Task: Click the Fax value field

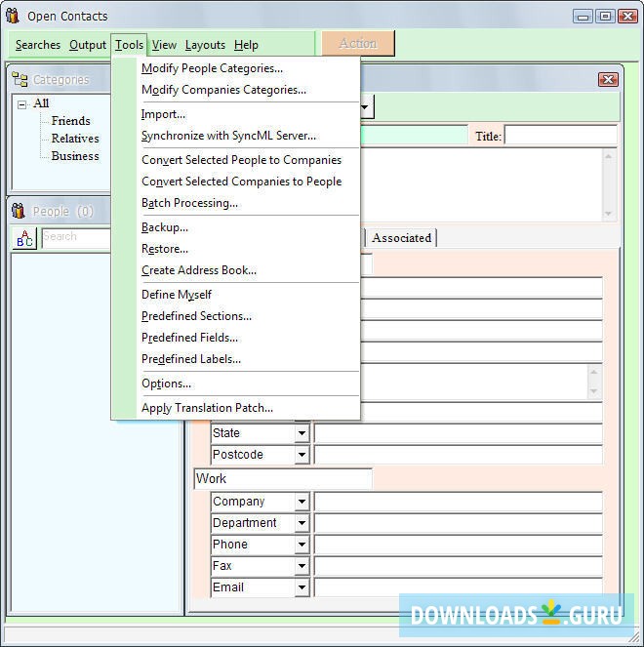Action: tap(458, 566)
